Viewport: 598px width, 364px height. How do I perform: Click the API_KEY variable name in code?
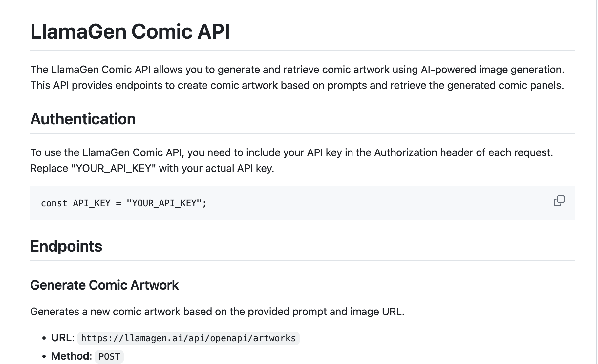click(x=92, y=203)
